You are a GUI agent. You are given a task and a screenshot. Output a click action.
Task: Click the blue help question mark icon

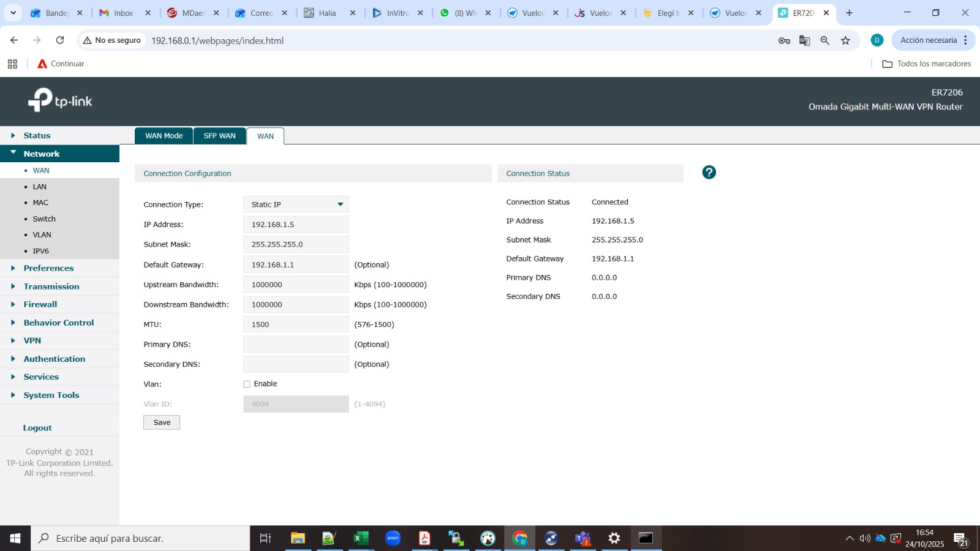click(709, 173)
